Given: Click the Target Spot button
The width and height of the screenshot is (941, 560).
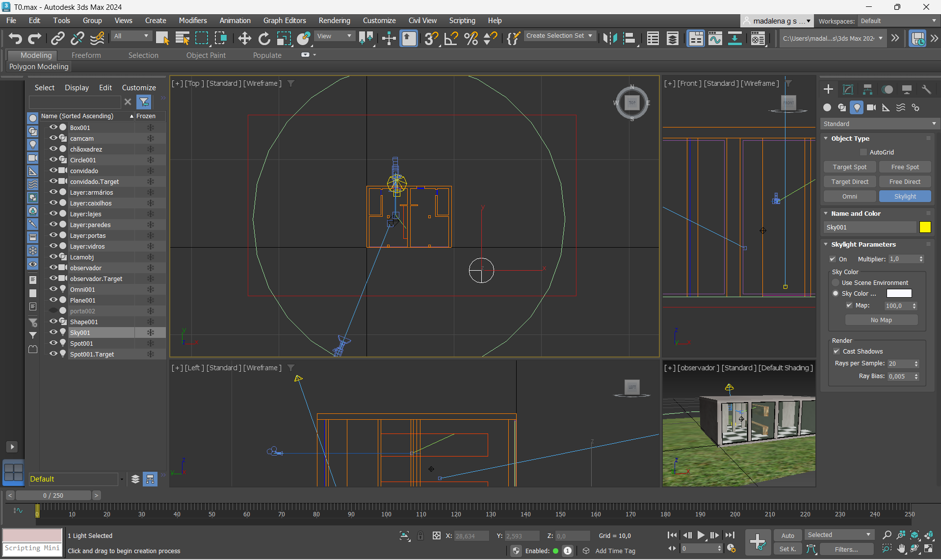Looking at the screenshot, I should pyautogui.click(x=849, y=167).
